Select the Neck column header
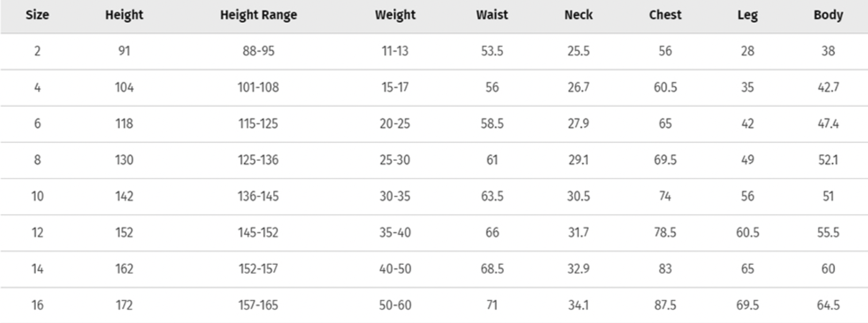 click(x=578, y=16)
